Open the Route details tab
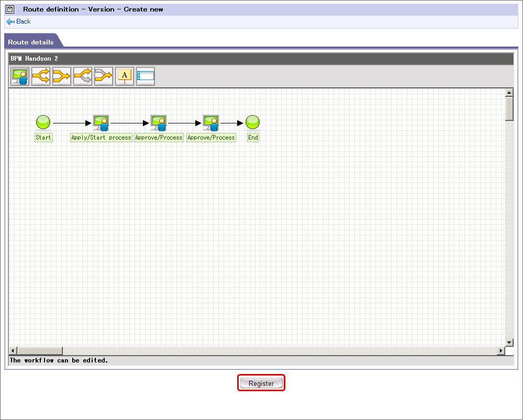 click(x=32, y=42)
